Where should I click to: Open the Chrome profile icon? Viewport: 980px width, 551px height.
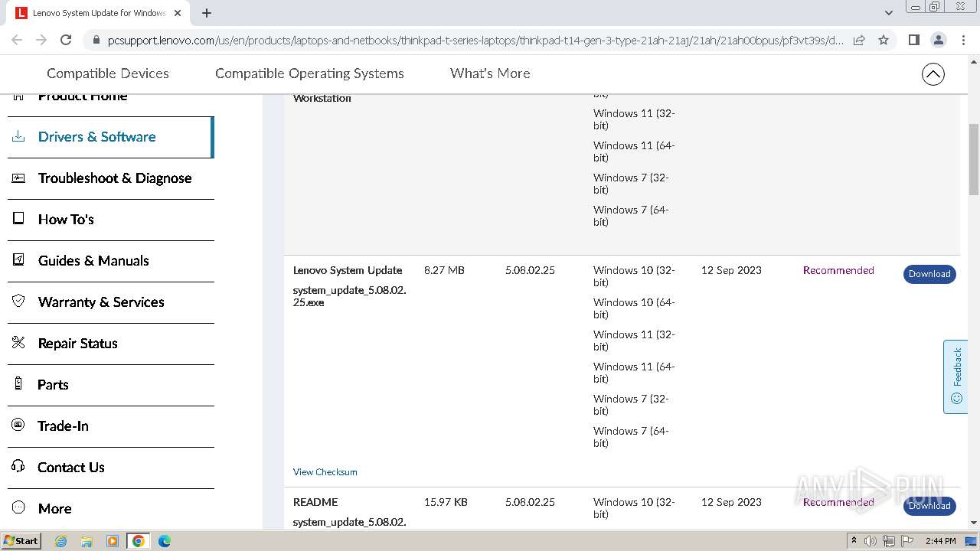(938, 40)
